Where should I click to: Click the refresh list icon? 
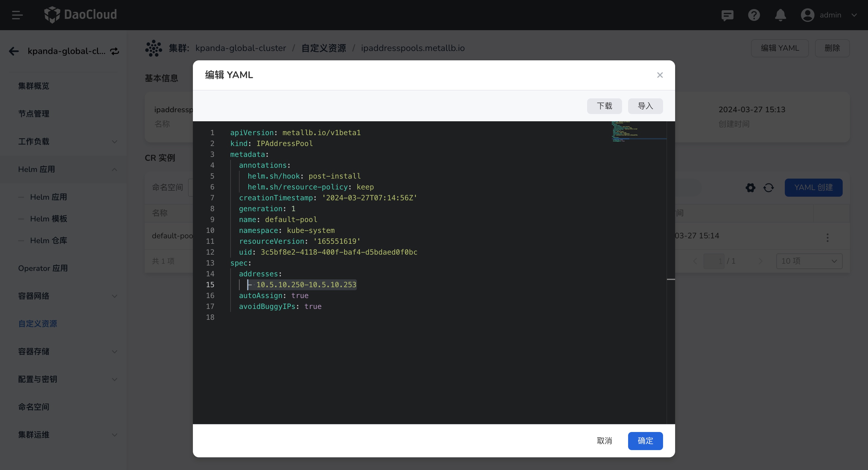pyautogui.click(x=769, y=187)
